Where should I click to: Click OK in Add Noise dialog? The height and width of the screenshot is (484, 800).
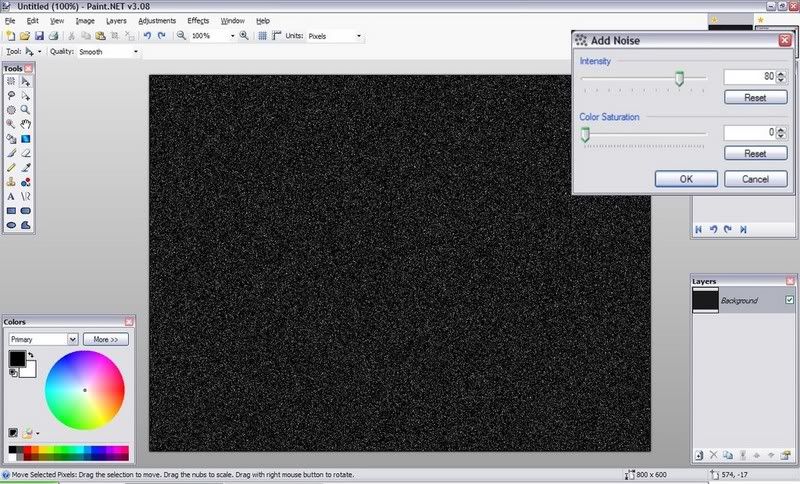[x=686, y=179]
